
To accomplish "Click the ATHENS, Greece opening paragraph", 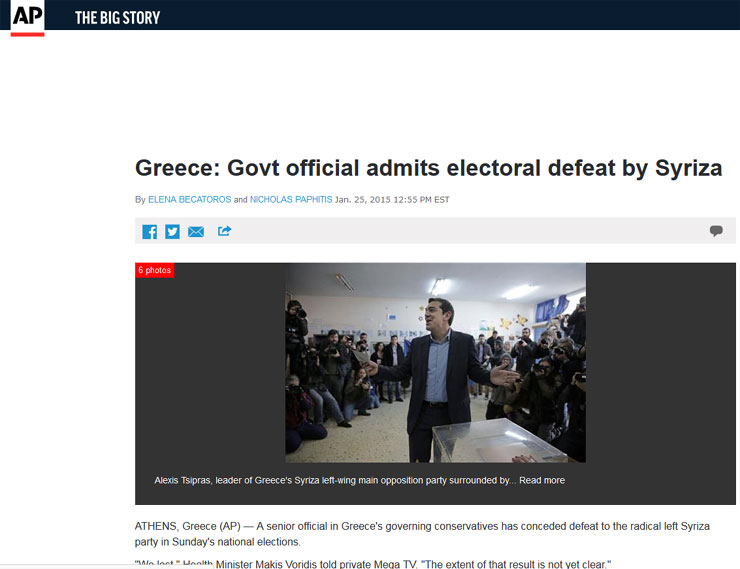I will point(422,534).
